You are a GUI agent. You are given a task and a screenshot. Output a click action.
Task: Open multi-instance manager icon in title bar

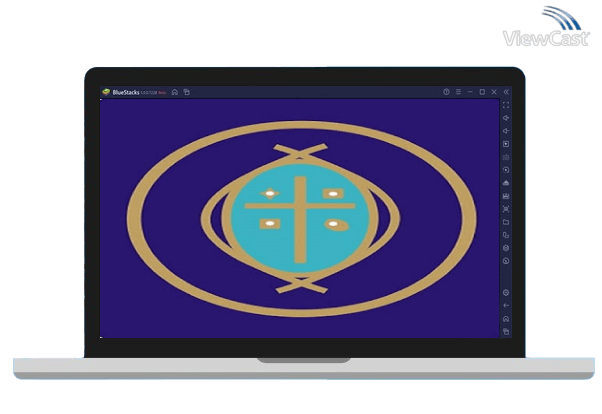(187, 92)
